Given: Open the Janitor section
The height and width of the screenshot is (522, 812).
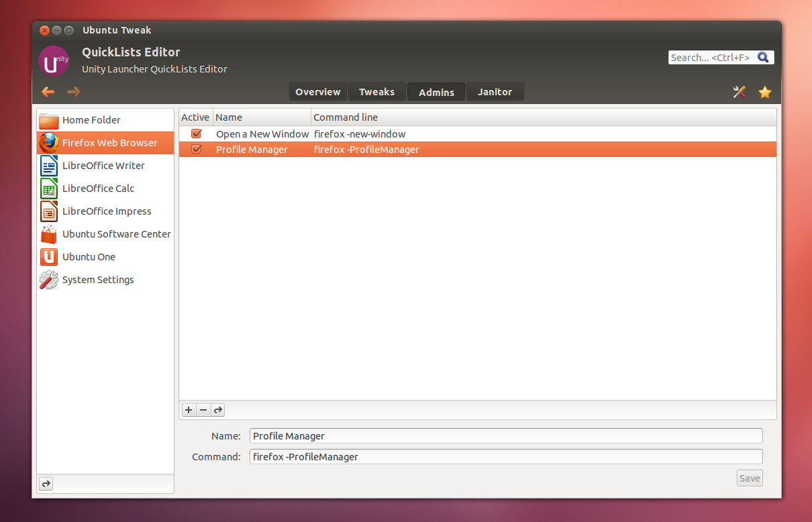Looking at the screenshot, I should (495, 92).
